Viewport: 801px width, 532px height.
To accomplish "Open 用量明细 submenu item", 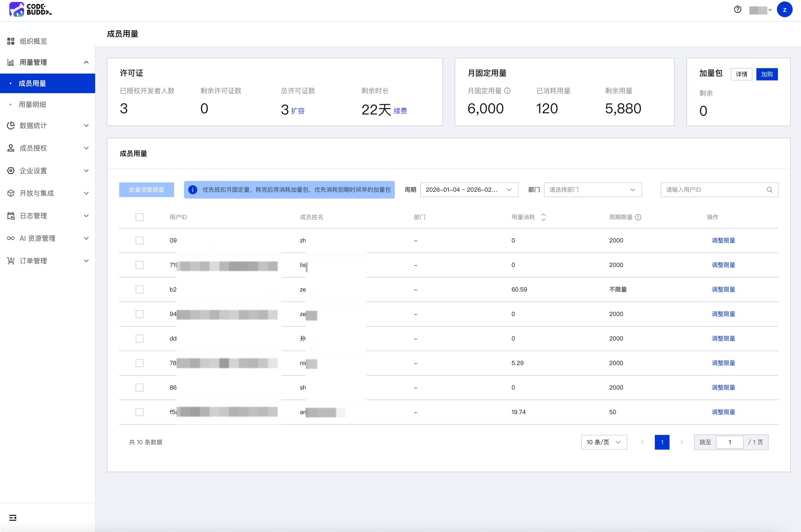I will tap(32, 104).
